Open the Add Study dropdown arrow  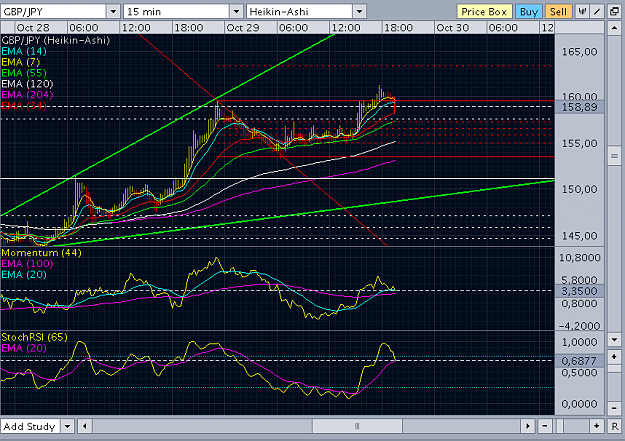(68, 426)
